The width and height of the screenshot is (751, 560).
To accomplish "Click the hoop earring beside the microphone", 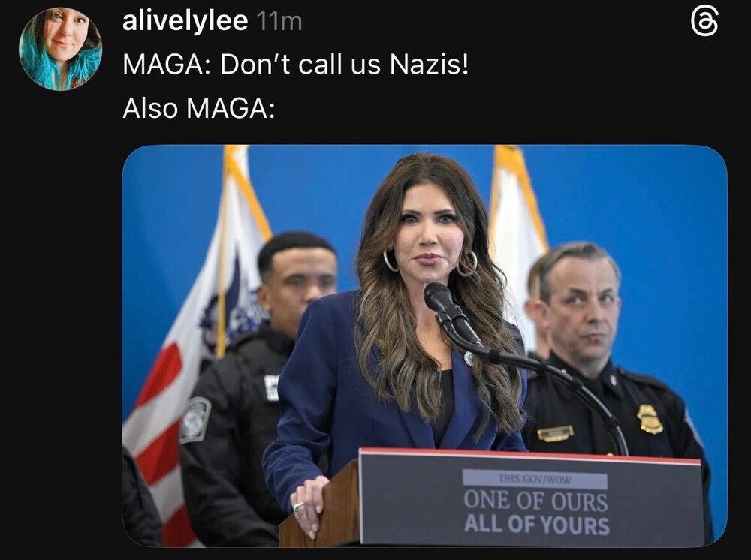I will pos(466,263).
